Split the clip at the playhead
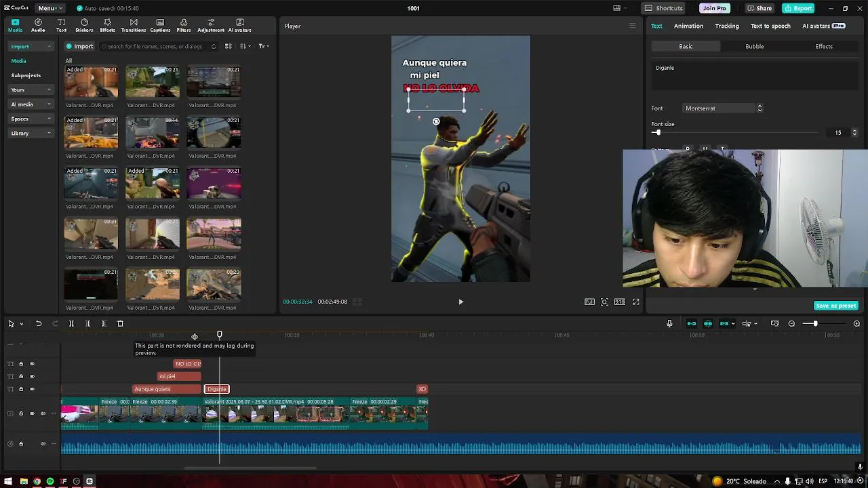This screenshot has width=868, height=488. pos(71,324)
